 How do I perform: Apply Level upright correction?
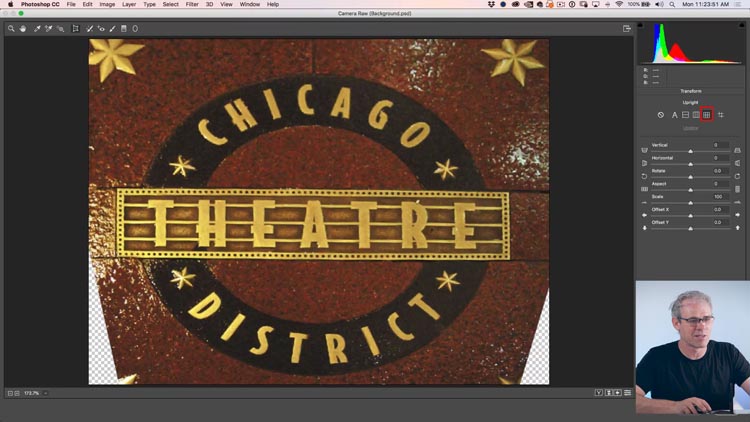[x=685, y=115]
